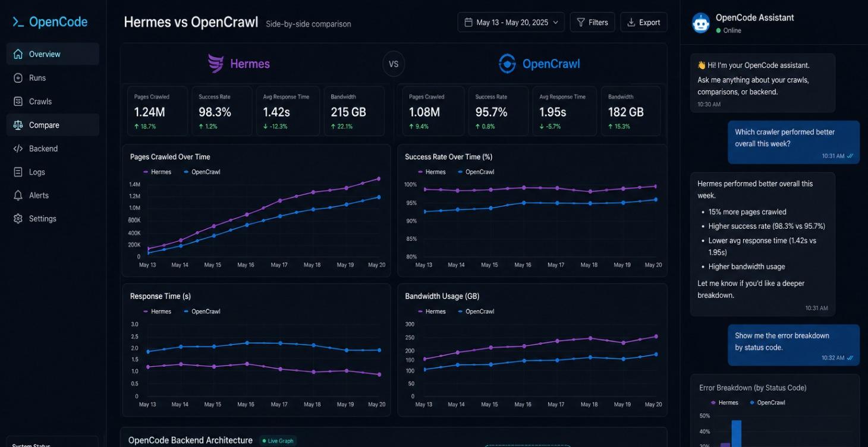This screenshot has width=868, height=447.
Task: Click the OpenCrawl blue logo icon
Action: click(x=507, y=64)
